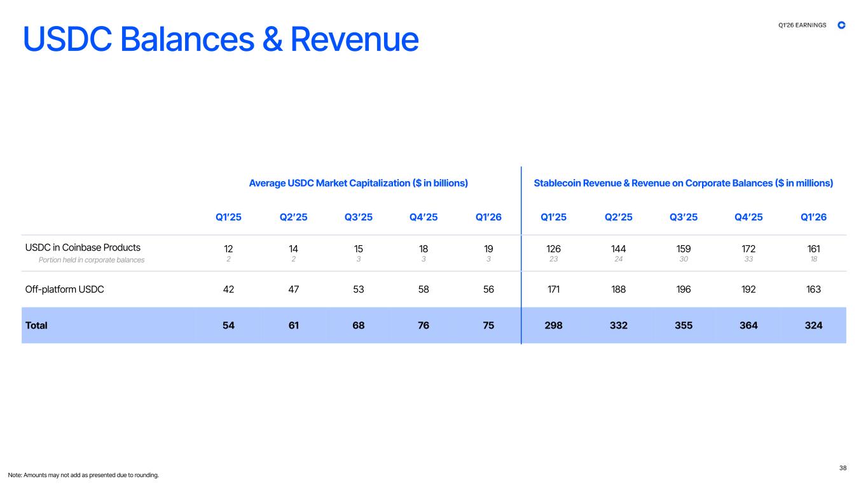Click Q1'25 column header under Market Capitalization
868x488 pixels.
click(x=229, y=217)
